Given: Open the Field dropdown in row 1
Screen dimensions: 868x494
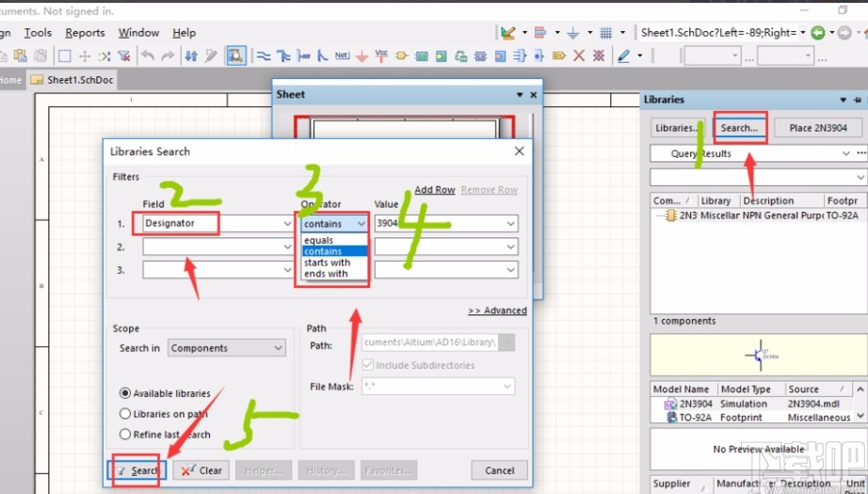Looking at the screenshot, I should (287, 224).
